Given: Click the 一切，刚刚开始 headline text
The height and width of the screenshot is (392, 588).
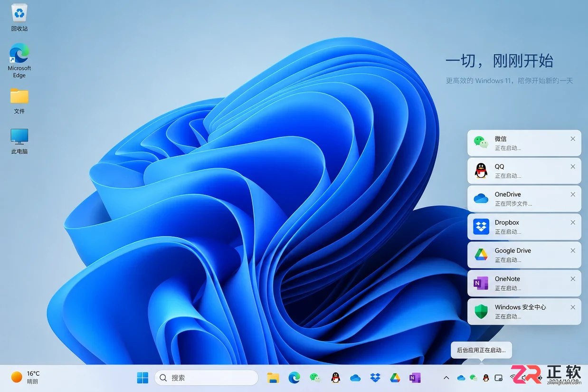Looking at the screenshot, I should [499, 61].
